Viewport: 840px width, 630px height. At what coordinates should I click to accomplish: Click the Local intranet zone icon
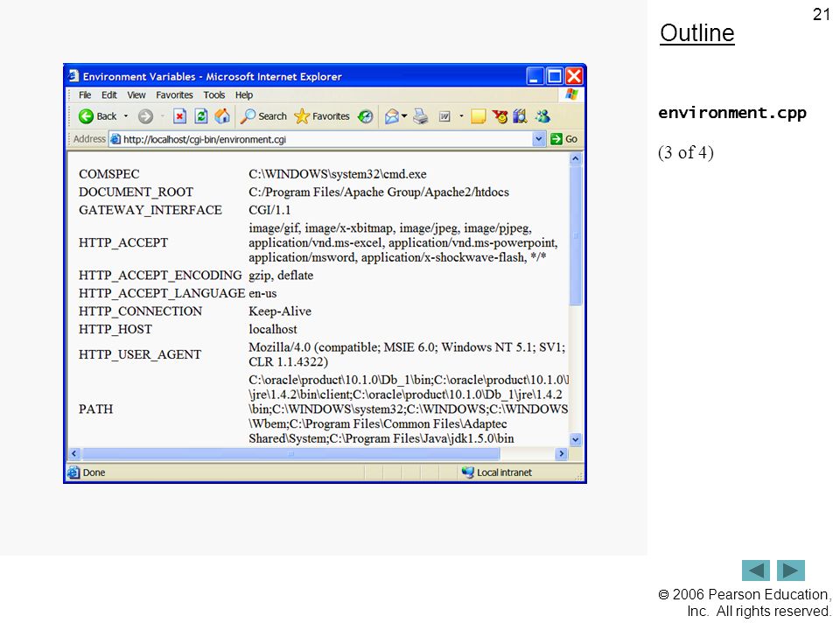[x=467, y=472]
